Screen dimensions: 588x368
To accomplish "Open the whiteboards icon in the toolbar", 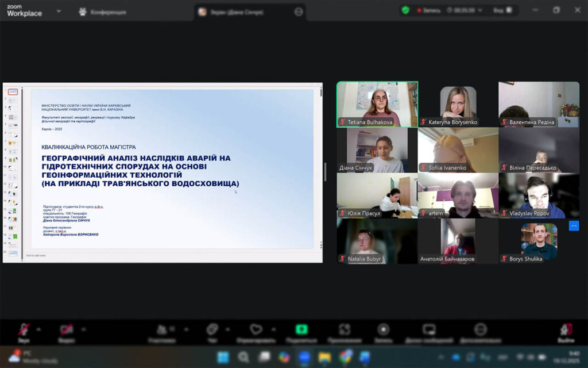I will pos(430,330).
